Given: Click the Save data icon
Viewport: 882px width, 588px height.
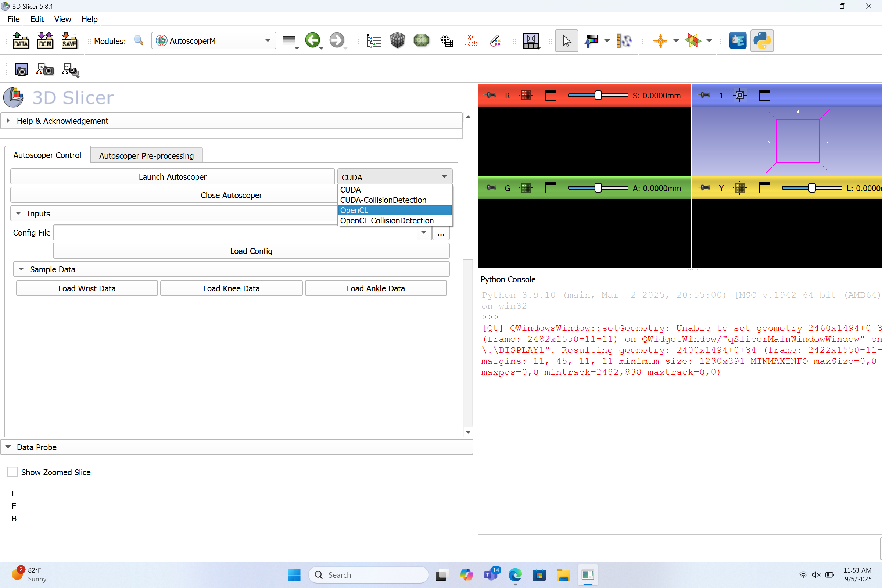Looking at the screenshot, I should click(x=69, y=40).
